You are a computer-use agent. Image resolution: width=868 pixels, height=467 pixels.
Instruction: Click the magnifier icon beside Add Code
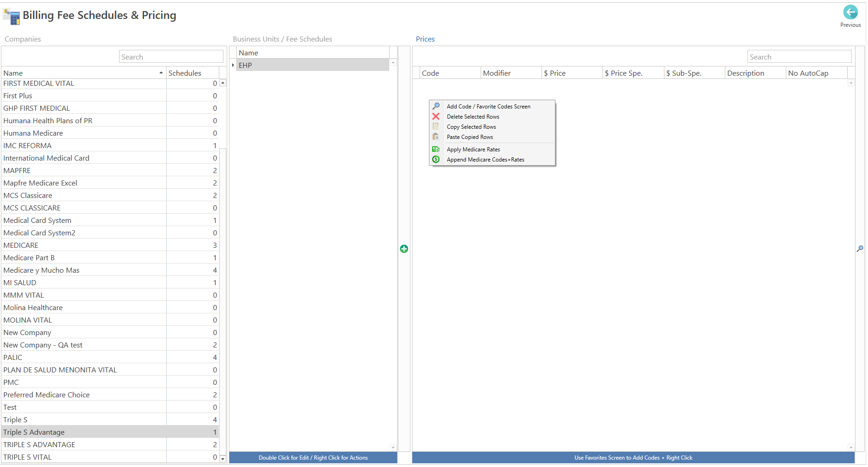click(436, 106)
